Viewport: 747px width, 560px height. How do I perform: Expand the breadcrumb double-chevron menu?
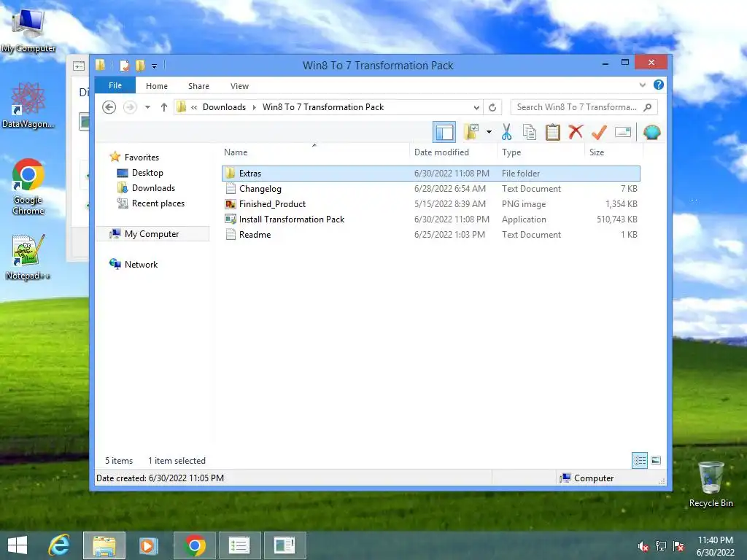pyautogui.click(x=194, y=108)
